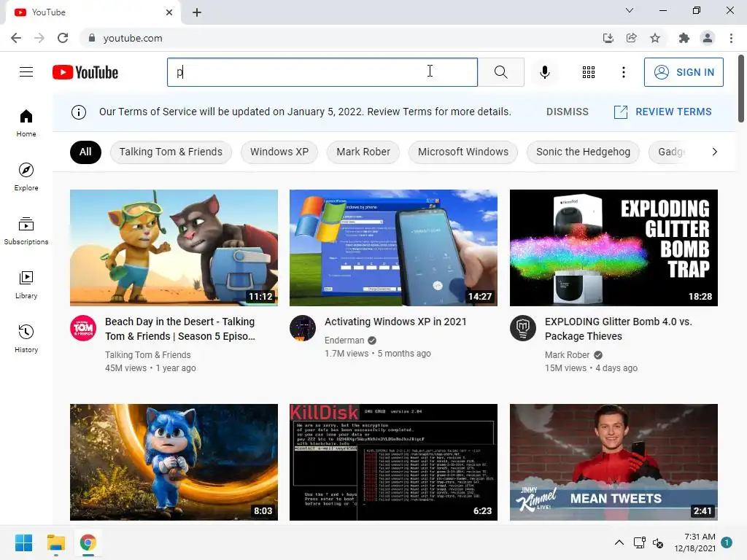This screenshot has width=747, height=560.
Task: Open the Windows XP activation thumbnail
Action: coord(393,248)
